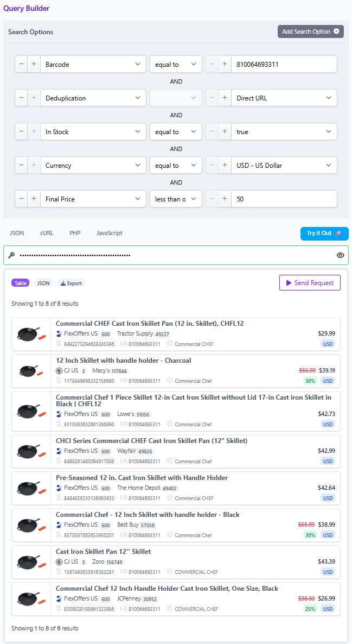Click the Send Request button
The image size is (352, 644).
310,282
